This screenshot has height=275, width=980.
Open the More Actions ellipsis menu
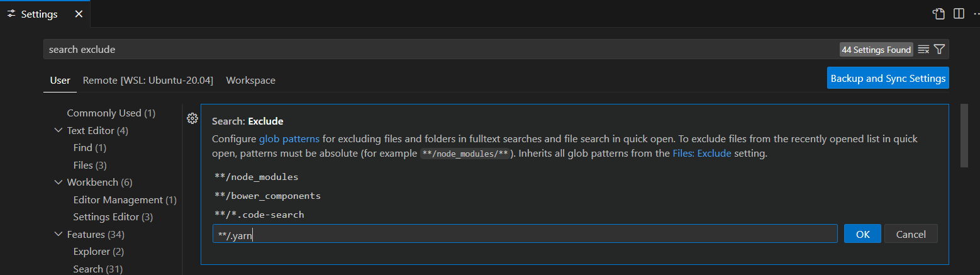click(976, 14)
